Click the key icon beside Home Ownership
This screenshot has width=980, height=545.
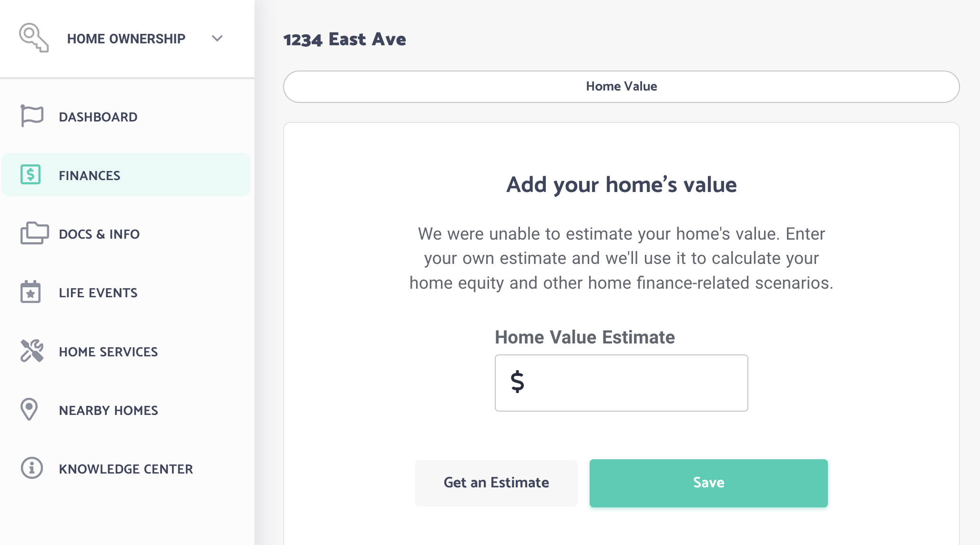34,38
